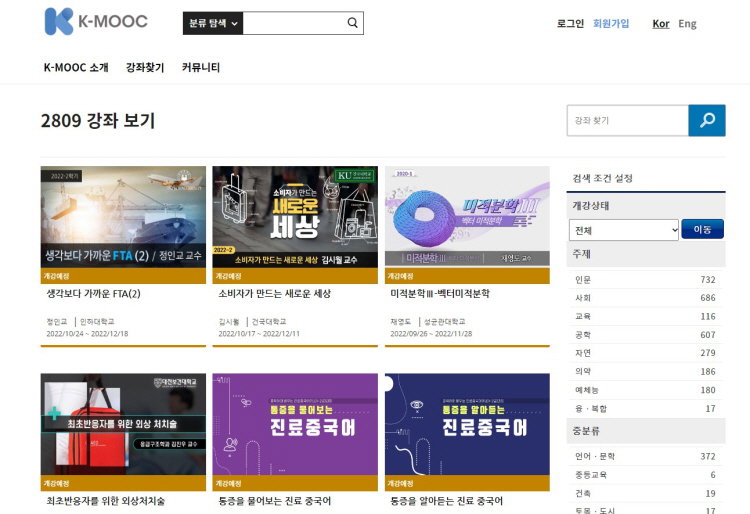Screen dimensions: 750x514
Task: Click the 로그인 link
Action: point(570,23)
